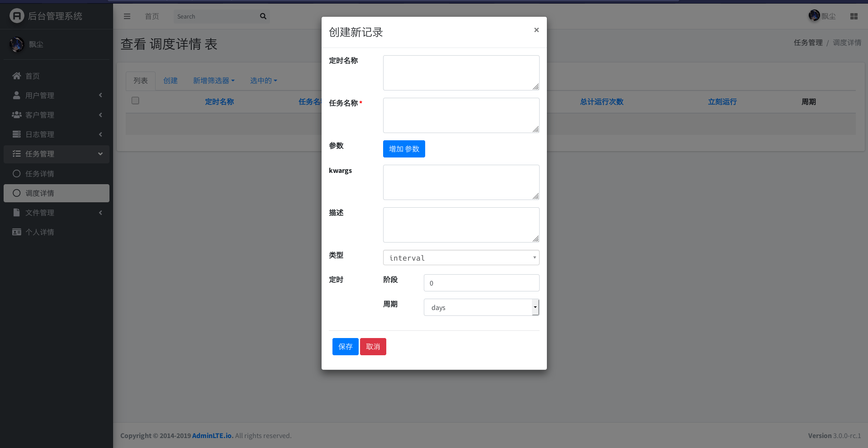Switch to the 创建 tab

pos(171,81)
